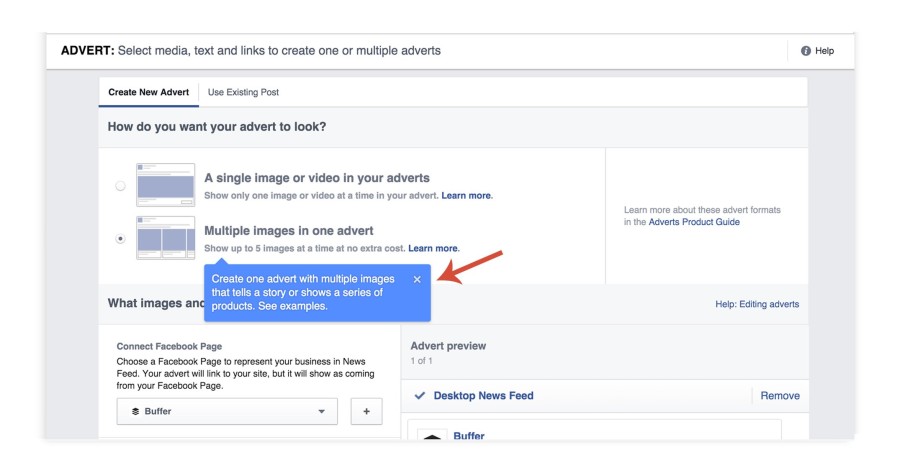900x455 pixels.
Task: Open the Help: Editing adverts link
Action: pos(757,304)
